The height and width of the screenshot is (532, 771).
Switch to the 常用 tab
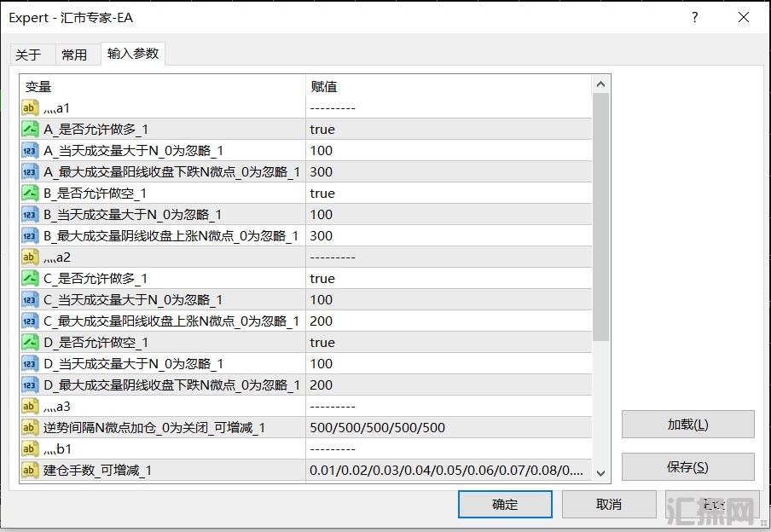74,55
